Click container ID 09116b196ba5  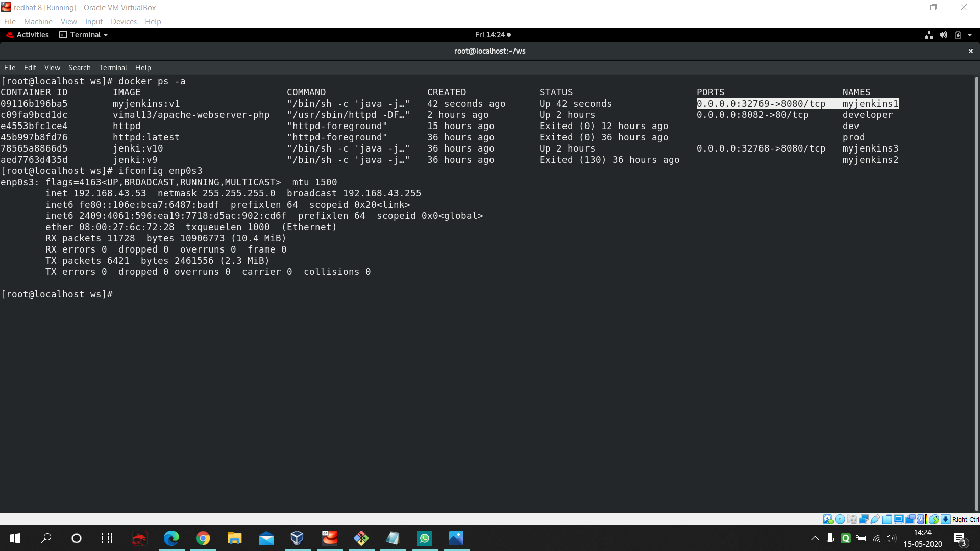pyautogui.click(x=34, y=104)
